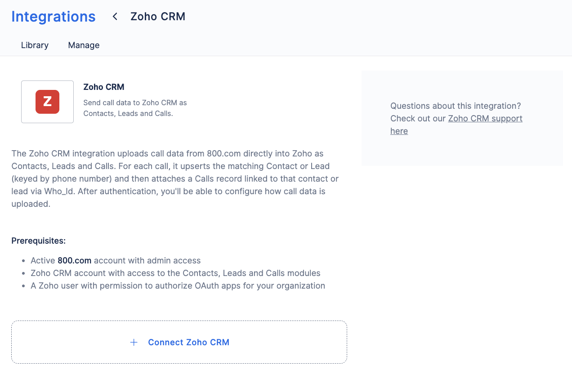This screenshot has height=392, width=572.
Task: Click the blue Integrations heading
Action: click(54, 17)
